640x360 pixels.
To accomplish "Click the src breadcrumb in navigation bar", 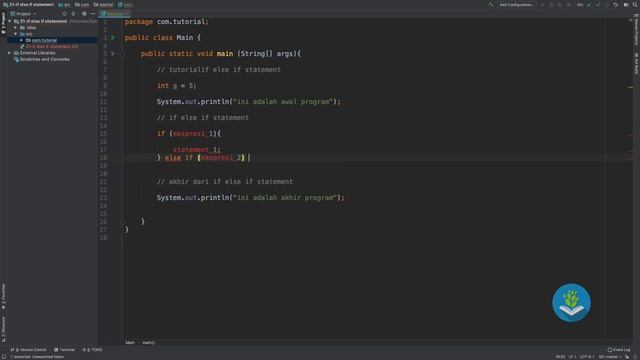I will tap(64, 4).
